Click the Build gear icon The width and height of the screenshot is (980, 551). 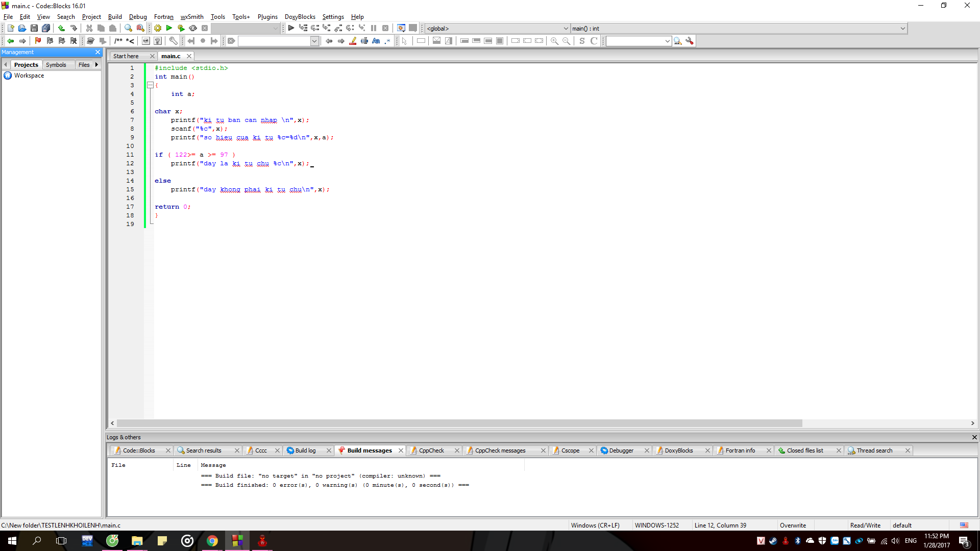(158, 29)
